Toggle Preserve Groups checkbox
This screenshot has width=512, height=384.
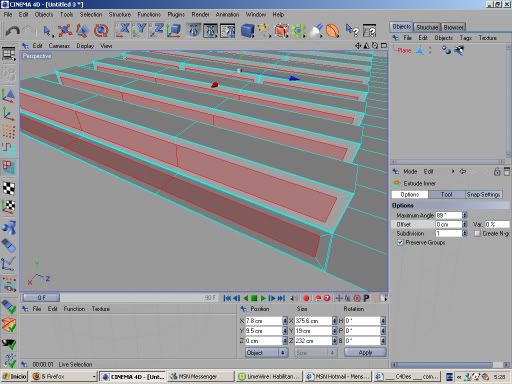pos(400,242)
